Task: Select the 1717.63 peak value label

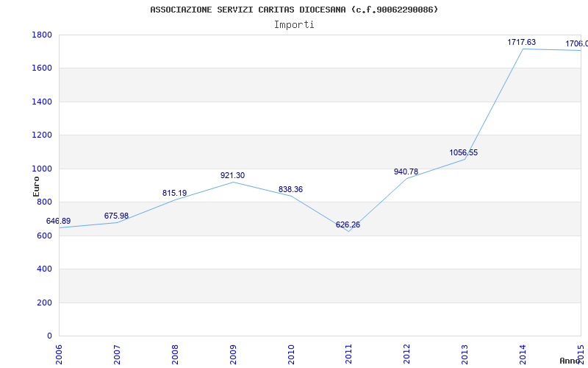Action: pos(522,42)
